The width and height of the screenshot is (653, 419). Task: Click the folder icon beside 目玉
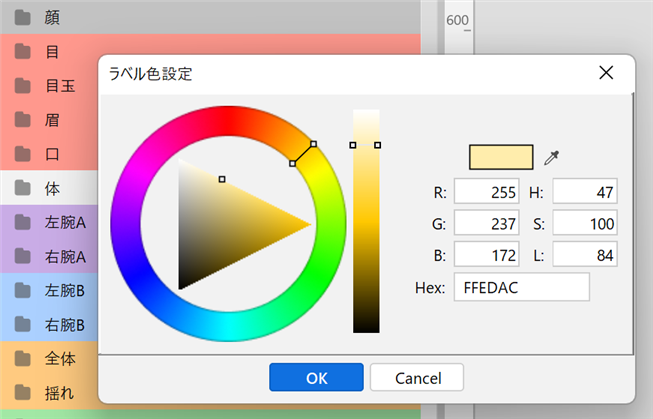[x=23, y=85]
